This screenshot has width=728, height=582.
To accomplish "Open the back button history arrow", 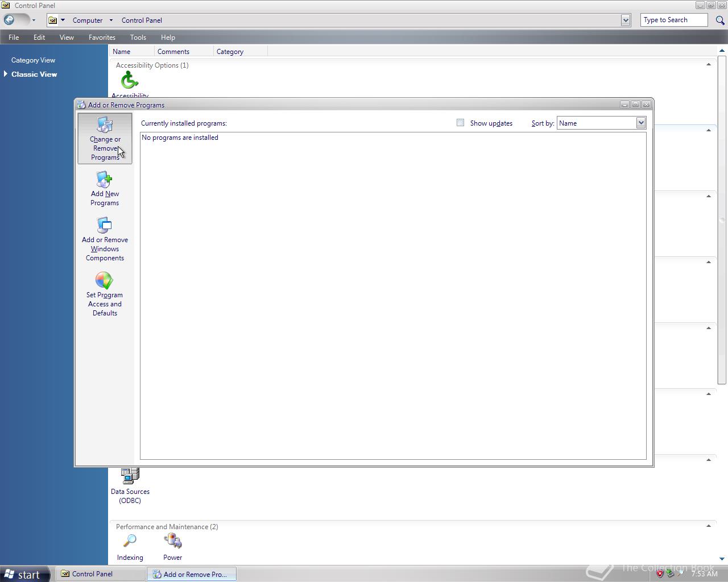I will [x=34, y=20].
